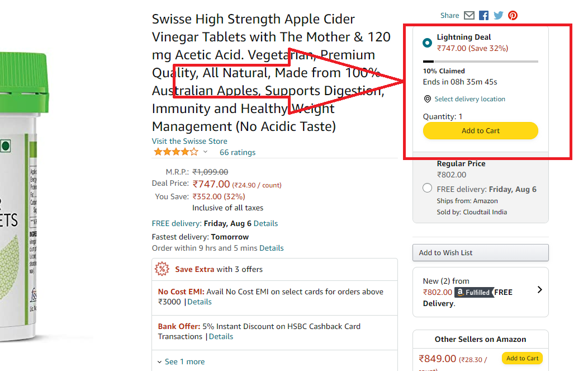Image resolution: width=588 pixels, height=371 pixels.
Task: Click the Share link text
Action: [x=449, y=16]
